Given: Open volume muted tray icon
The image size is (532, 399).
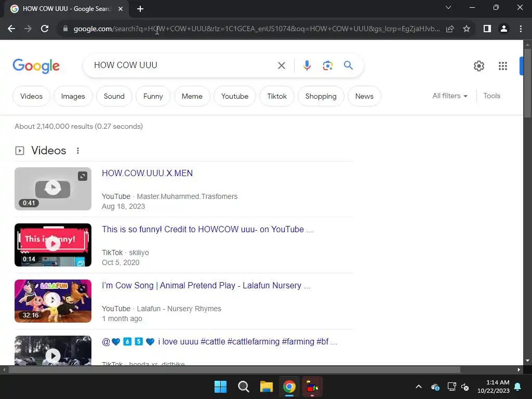Looking at the screenshot, I should coord(465,387).
